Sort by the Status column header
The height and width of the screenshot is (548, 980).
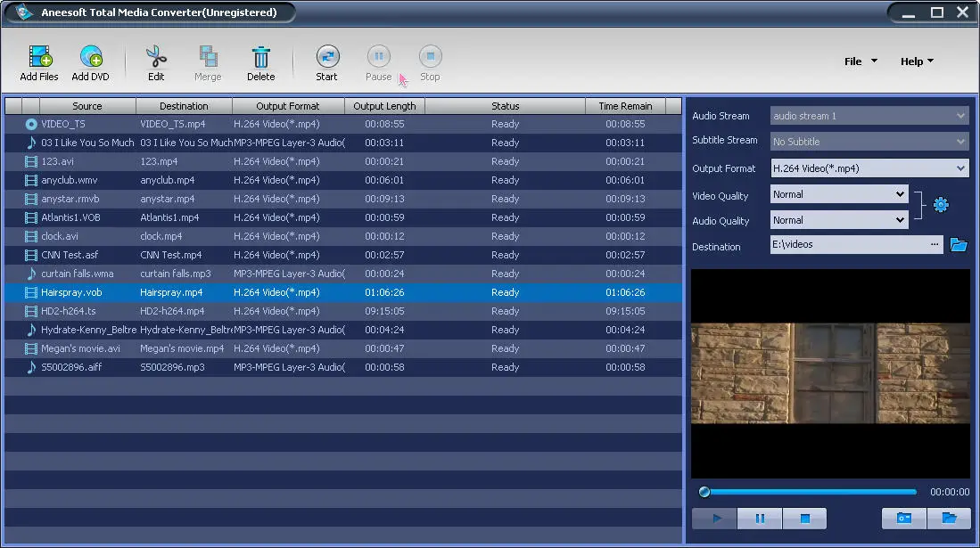click(505, 106)
